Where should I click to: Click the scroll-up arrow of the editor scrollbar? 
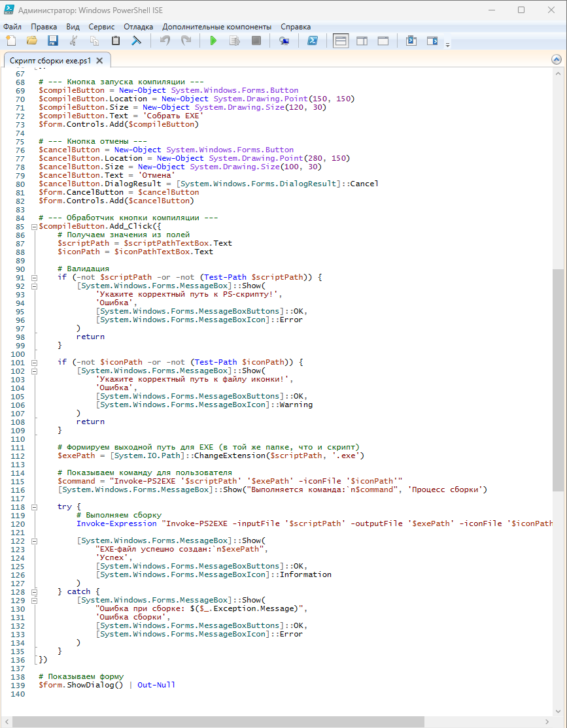(x=558, y=73)
